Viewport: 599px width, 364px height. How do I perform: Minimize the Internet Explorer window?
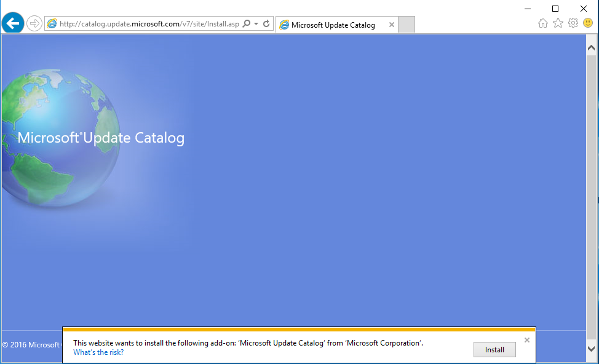528,9
